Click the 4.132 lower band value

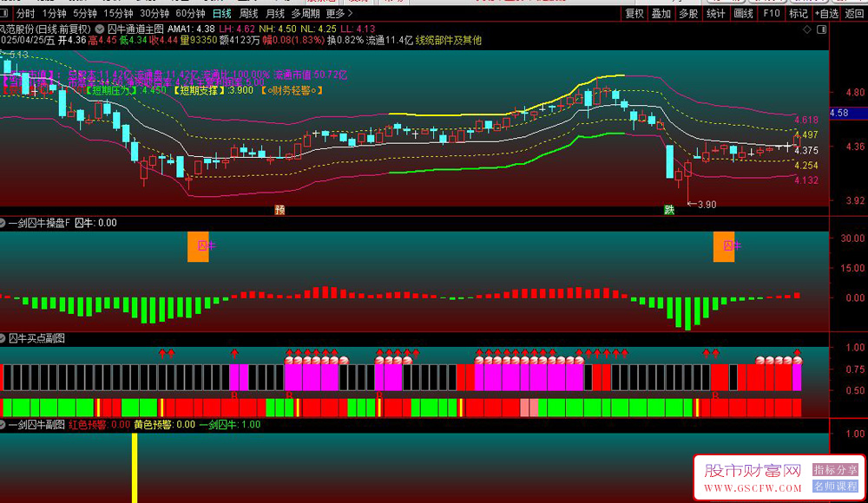pos(806,180)
